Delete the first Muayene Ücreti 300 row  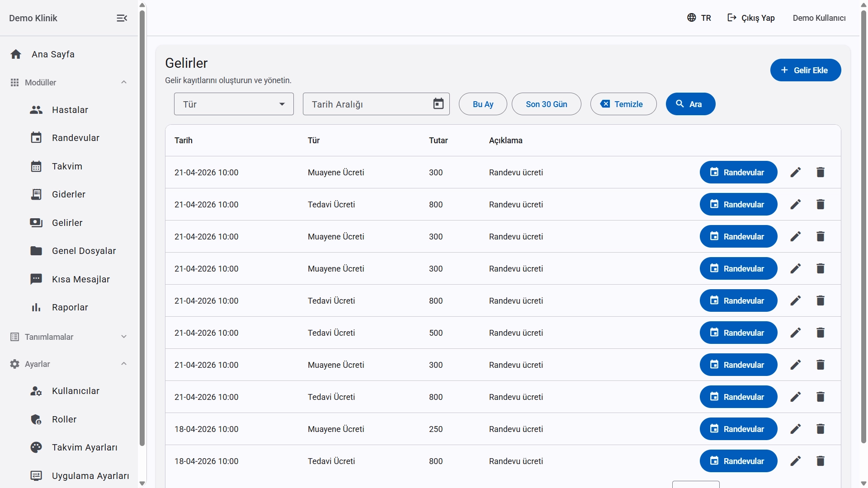(x=821, y=172)
